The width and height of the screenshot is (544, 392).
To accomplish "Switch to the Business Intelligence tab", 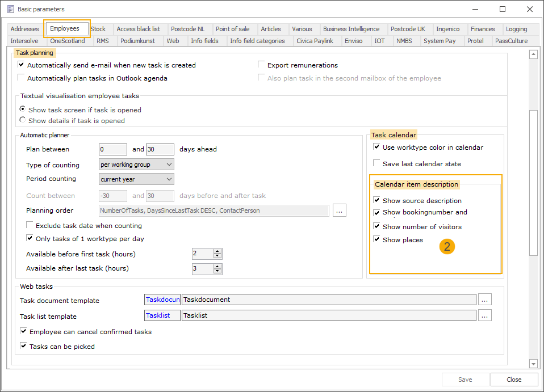I will coord(351,29).
